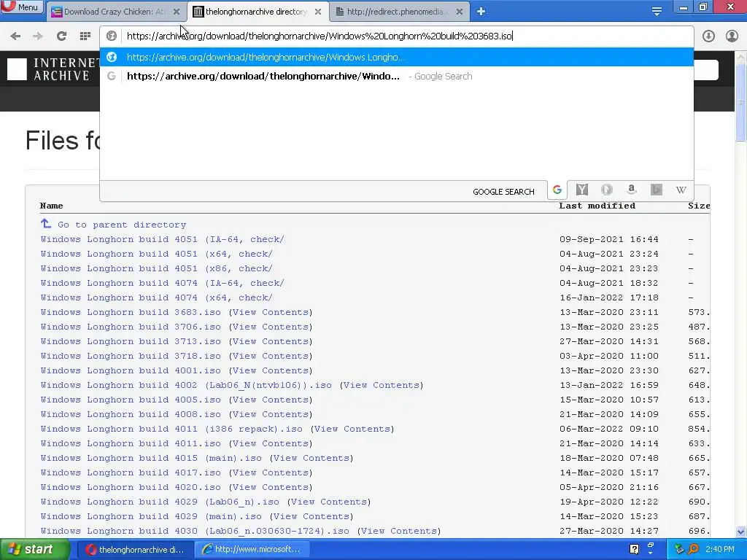Close the thelonghornarchive directory tab

pos(318,12)
